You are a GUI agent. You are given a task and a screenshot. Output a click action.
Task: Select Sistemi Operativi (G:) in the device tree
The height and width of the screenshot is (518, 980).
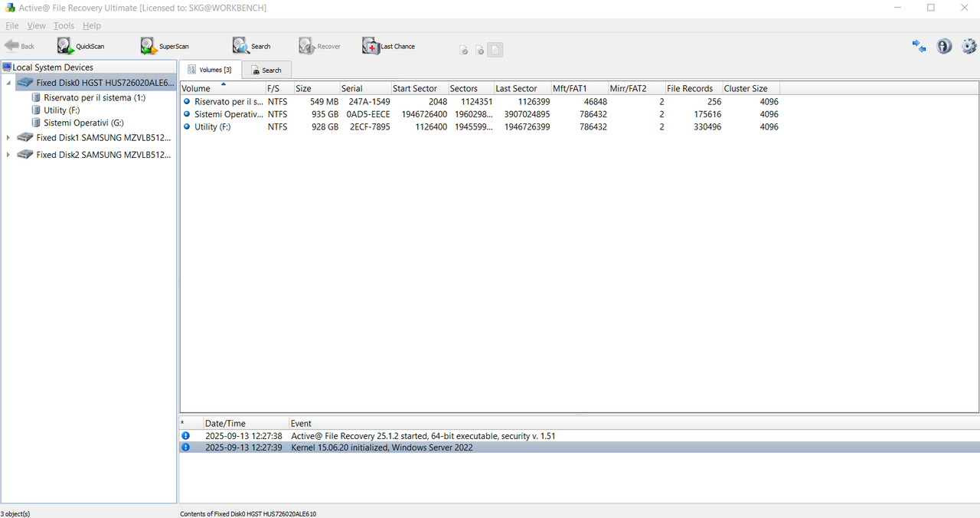click(x=83, y=123)
